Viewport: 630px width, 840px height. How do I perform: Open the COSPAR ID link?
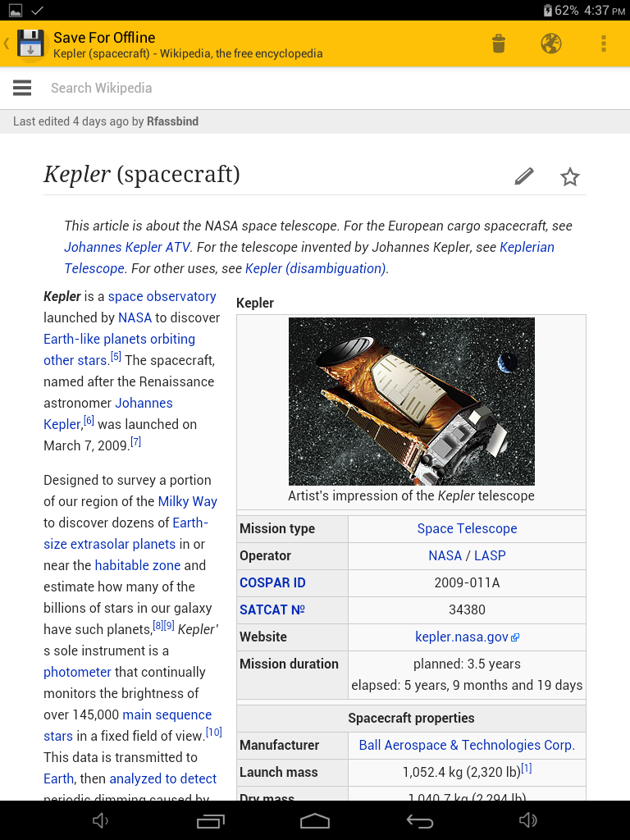point(272,583)
